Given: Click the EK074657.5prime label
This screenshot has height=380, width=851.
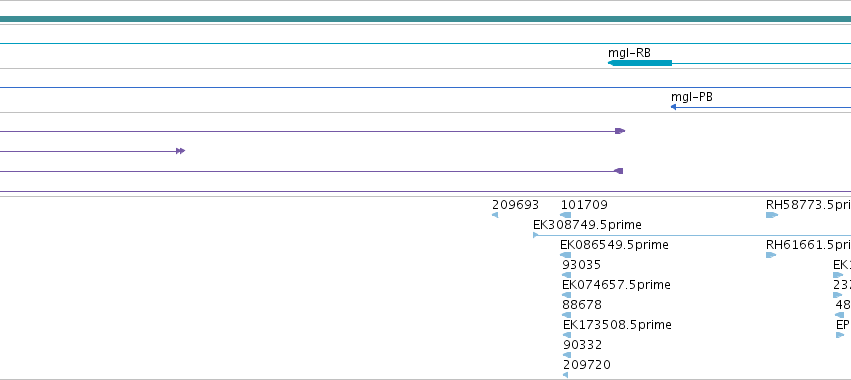Looking at the screenshot, I should click(617, 284).
